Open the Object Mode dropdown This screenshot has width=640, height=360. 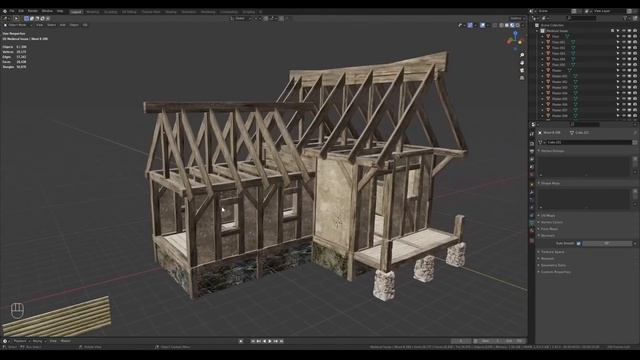click(17, 25)
